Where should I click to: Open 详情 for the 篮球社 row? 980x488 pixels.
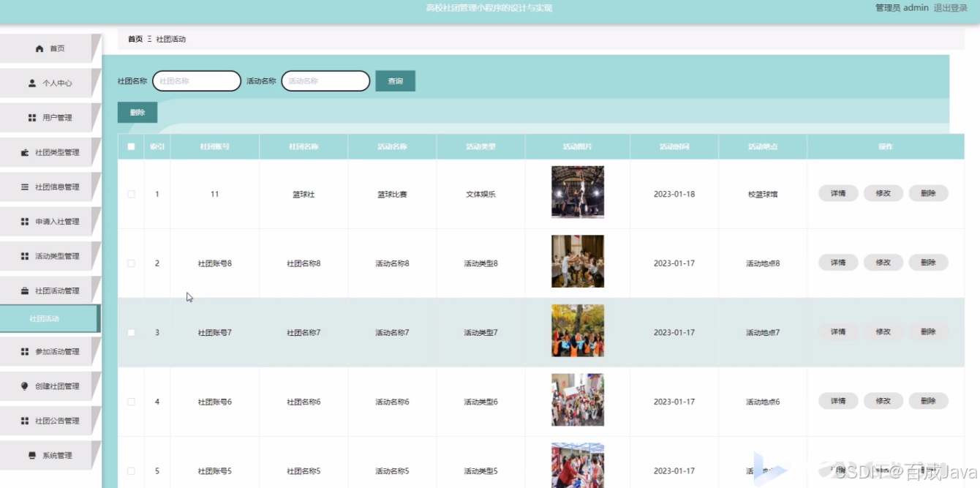(838, 193)
